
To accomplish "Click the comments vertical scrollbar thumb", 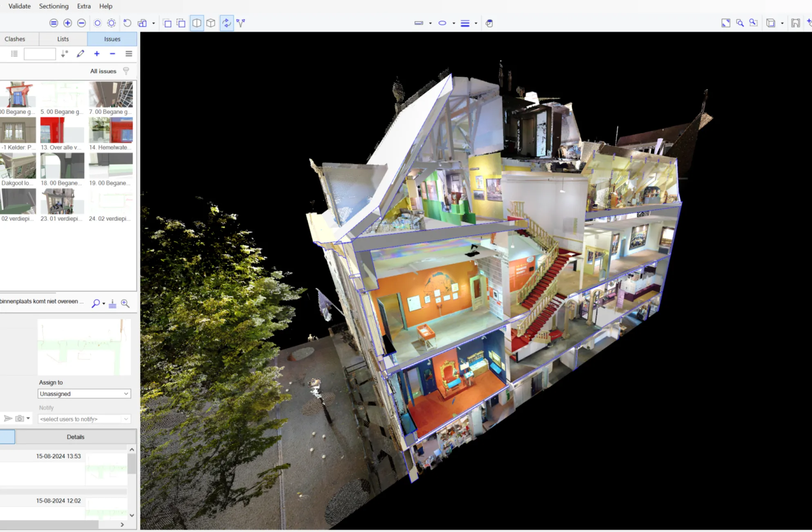I will point(132,464).
